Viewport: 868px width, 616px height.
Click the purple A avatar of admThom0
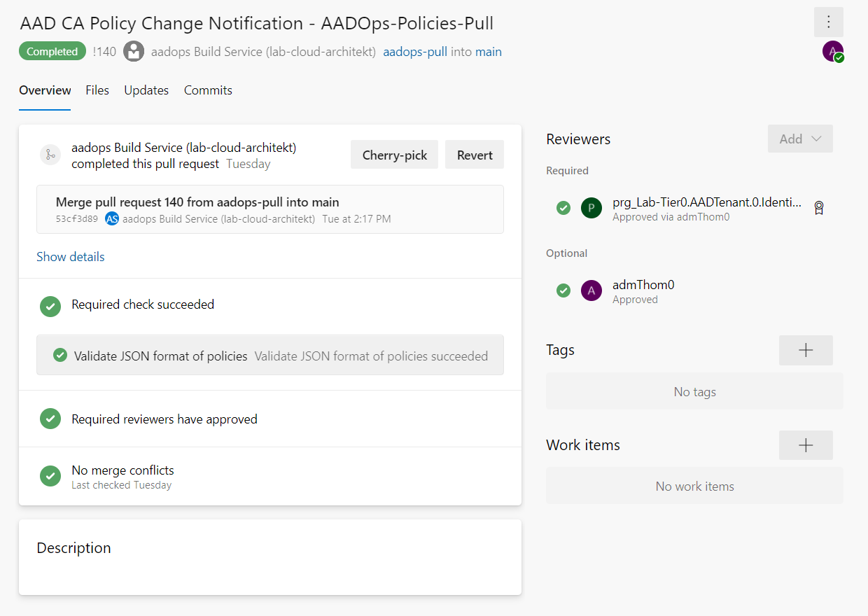pyautogui.click(x=591, y=290)
